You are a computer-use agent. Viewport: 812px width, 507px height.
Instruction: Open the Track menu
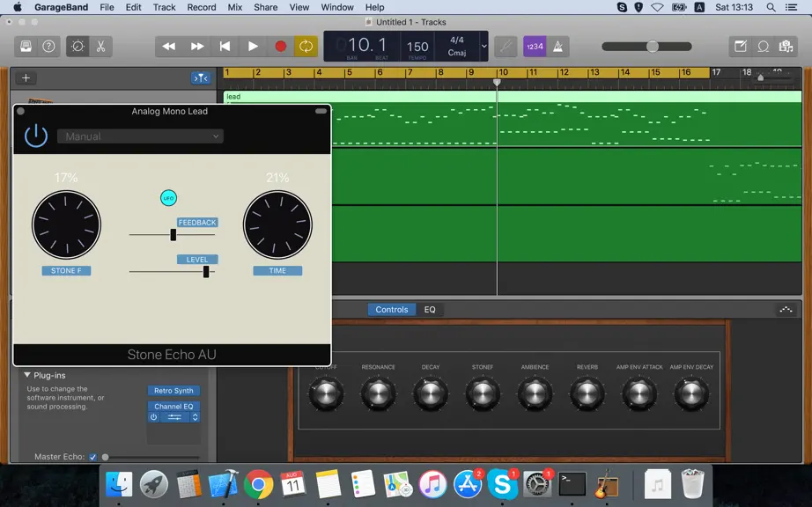pos(164,7)
